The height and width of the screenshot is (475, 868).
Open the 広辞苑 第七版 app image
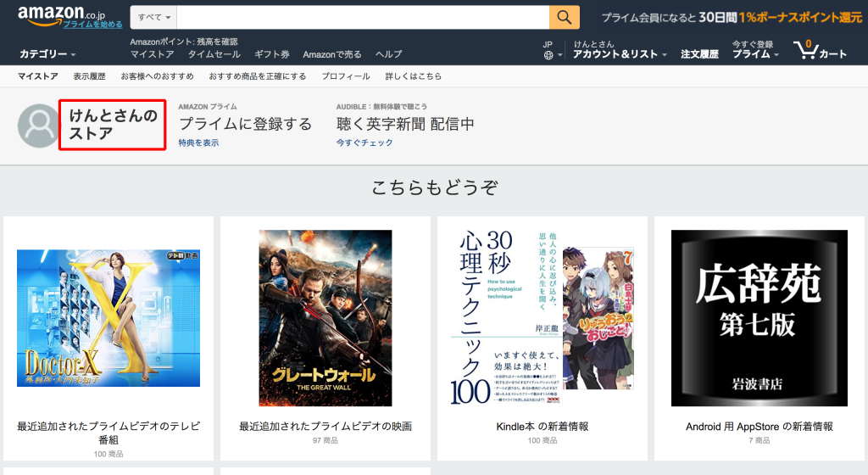(x=759, y=318)
